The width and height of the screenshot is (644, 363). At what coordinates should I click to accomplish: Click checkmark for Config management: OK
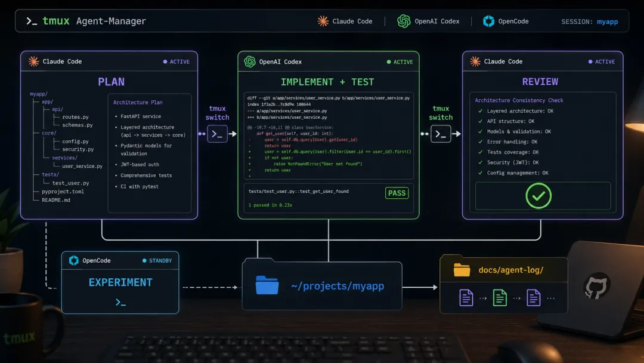pyautogui.click(x=480, y=173)
